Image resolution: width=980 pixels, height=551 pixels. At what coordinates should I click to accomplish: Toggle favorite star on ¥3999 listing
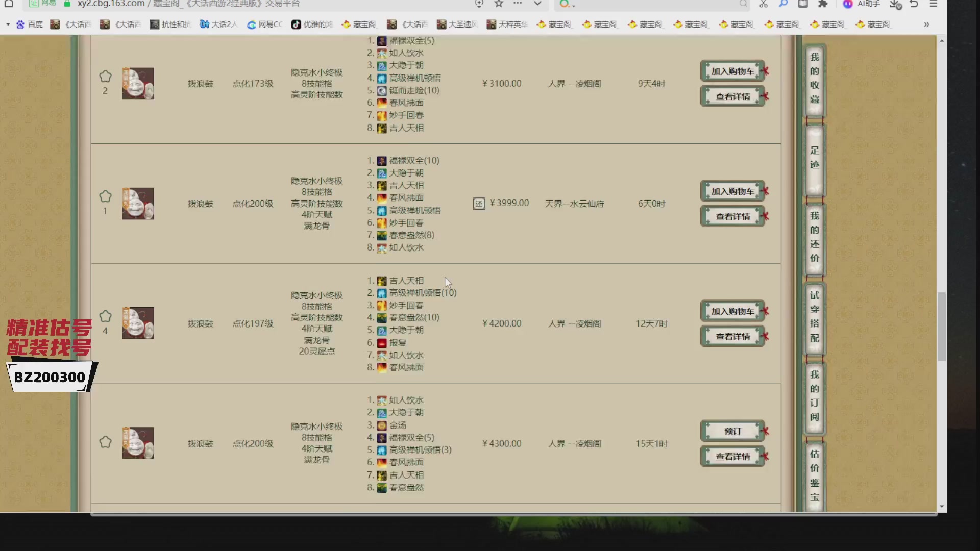pos(105,196)
